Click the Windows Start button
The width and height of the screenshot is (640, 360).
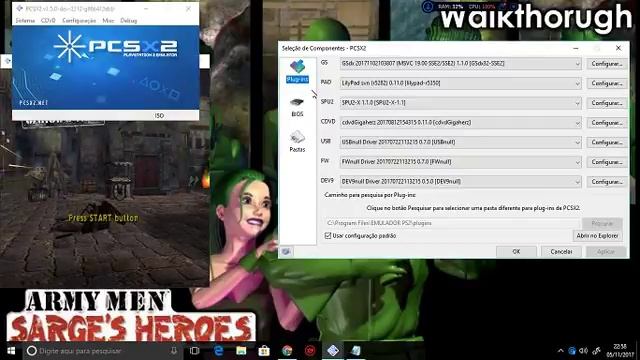(11, 351)
